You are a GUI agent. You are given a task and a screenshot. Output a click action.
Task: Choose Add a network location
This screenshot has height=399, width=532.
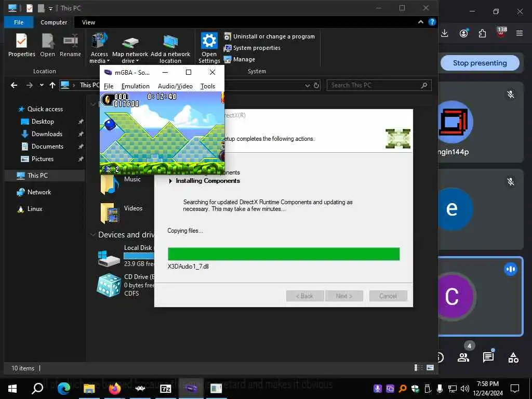click(170, 48)
